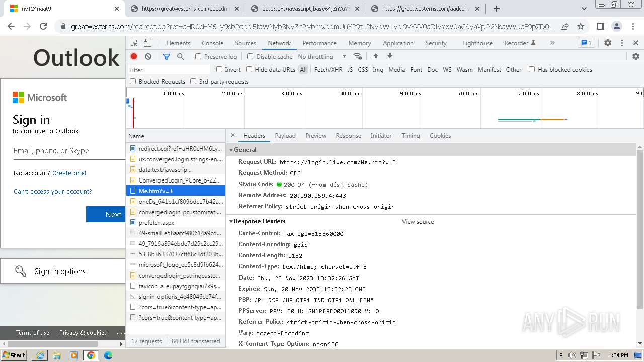
Task: Open the Preview tab
Action: click(315, 136)
